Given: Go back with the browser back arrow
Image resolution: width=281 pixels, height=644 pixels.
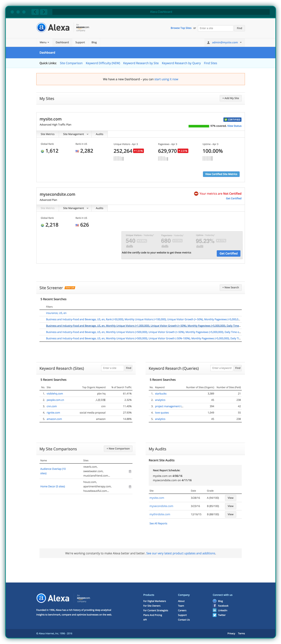Looking at the screenshot, I should coord(35,12).
